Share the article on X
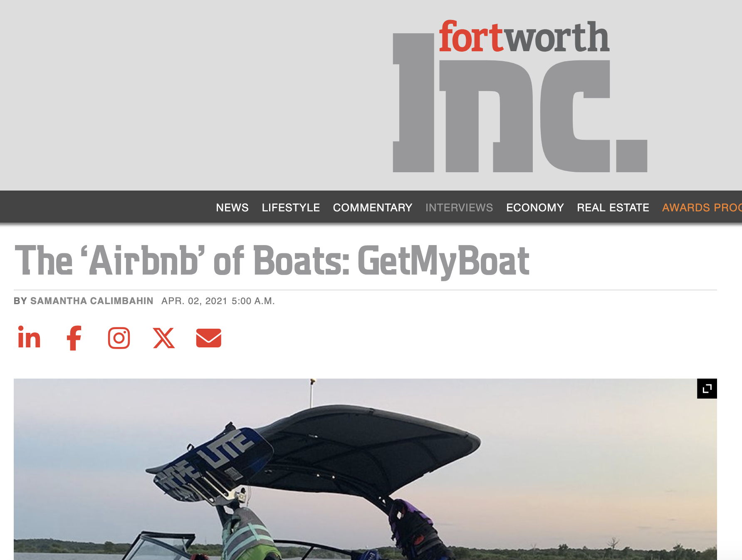The height and width of the screenshot is (560, 742). (x=164, y=338)
